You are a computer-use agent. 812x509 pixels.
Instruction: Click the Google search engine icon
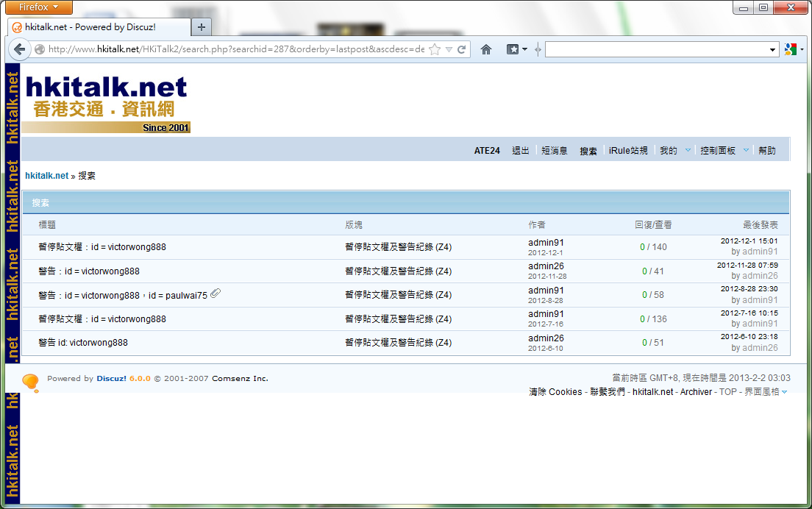pos(791,49)
